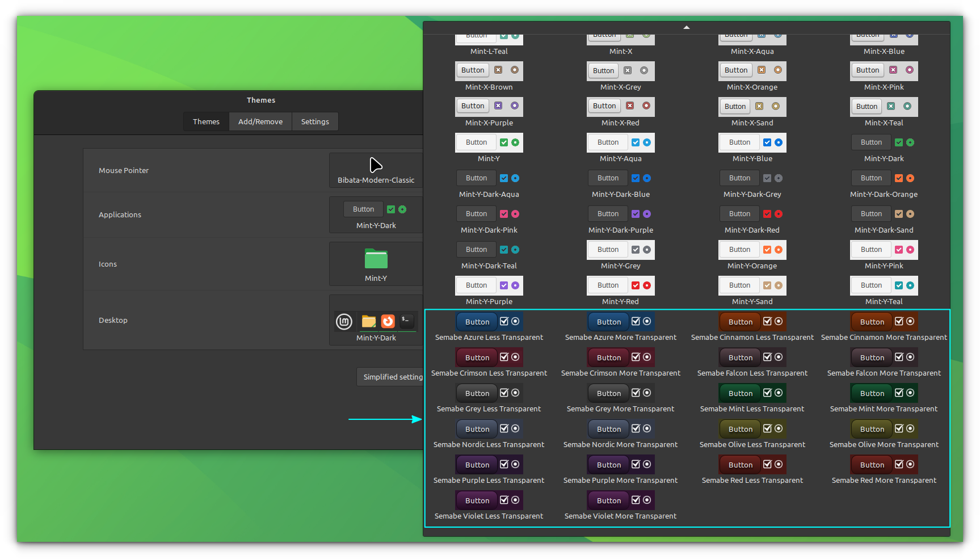The image size is (980, 560).
Task: Click the folder icon in the Desktop preview
Action: coord(368,321)
